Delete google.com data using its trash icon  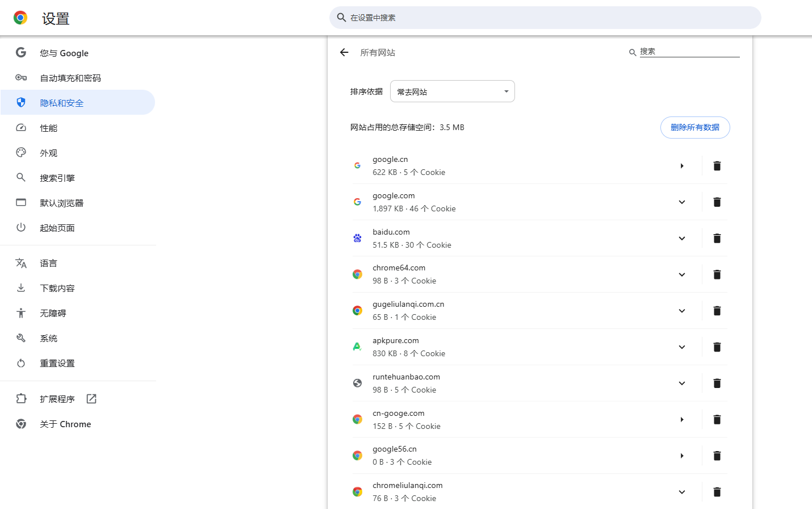(x=717, y=202)
